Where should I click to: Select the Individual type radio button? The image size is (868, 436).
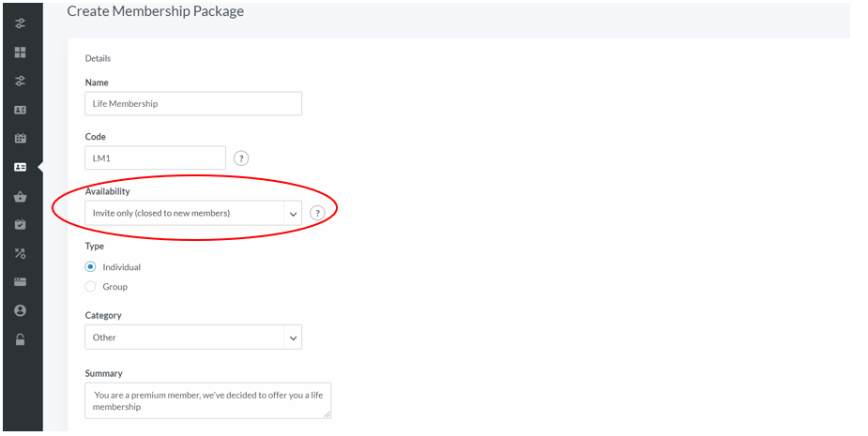90,266
